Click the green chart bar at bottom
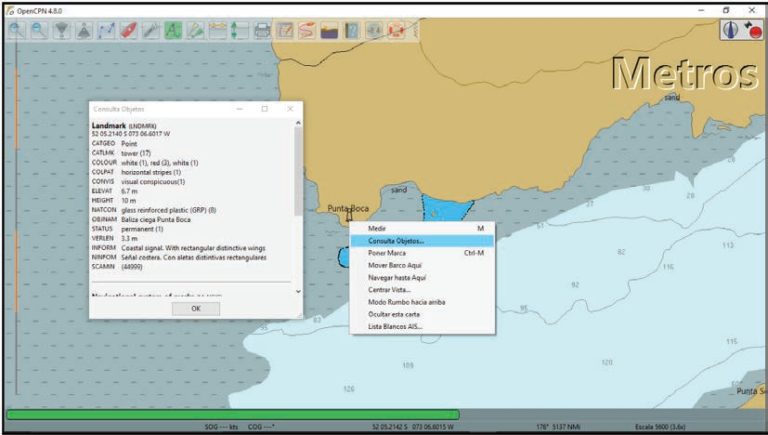The image size is (768, 435). coord(232,414)
